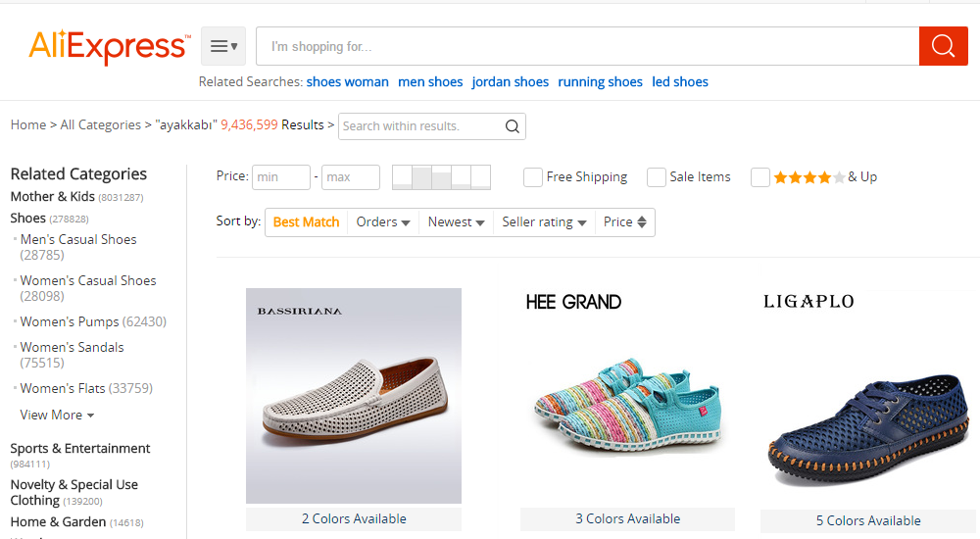The image size is (980, 539).
Task: Open 'led shoes' related search
Action: (680, 82)
